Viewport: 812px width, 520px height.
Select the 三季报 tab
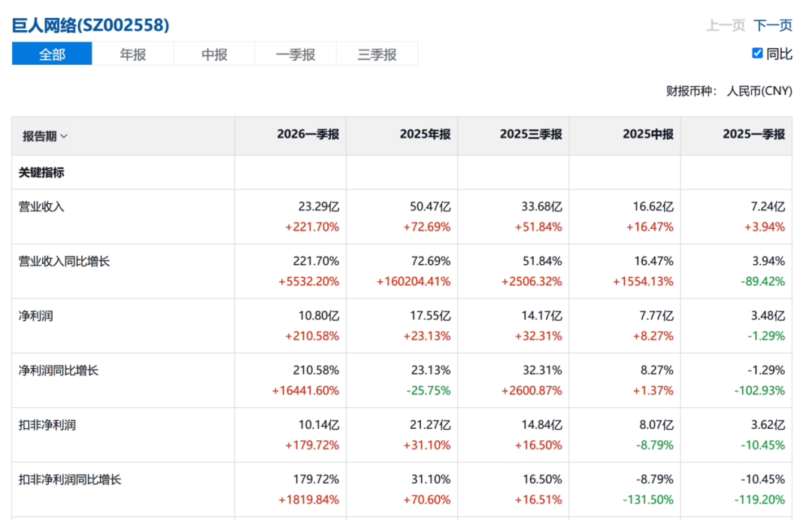pos(377,54)
